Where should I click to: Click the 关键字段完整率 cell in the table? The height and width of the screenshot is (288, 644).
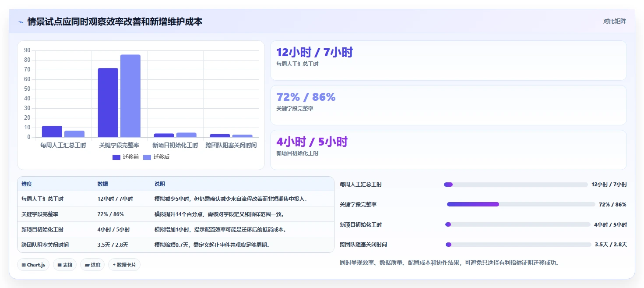point(40,214)
